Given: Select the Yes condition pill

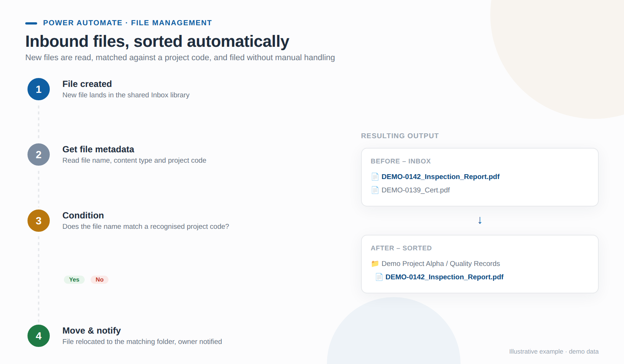Looking at the screenshot, I should coord(74,280).
